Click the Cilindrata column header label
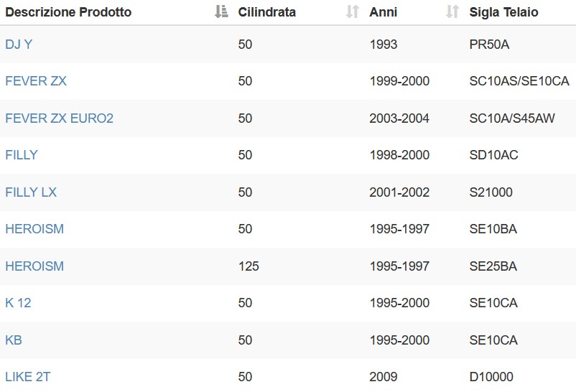This screenshot has width=576, height=392. pyautogui.click(x=266, y=12)
